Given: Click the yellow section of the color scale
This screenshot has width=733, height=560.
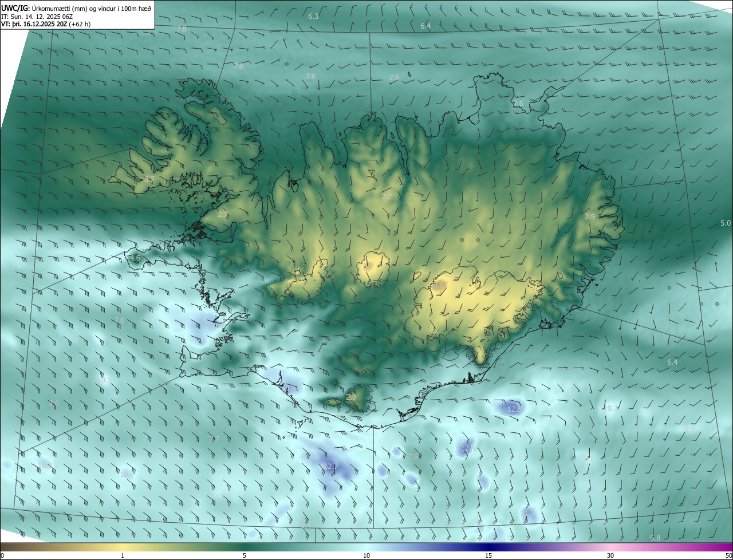Looking at the screenshot, I should [x=123, y=547].
